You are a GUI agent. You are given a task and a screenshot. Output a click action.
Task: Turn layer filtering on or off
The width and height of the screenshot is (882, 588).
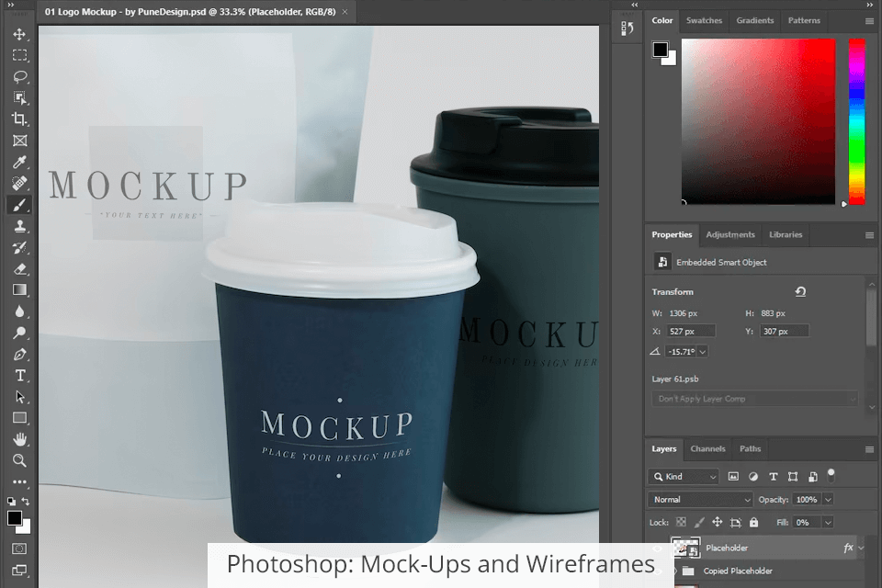831,476
